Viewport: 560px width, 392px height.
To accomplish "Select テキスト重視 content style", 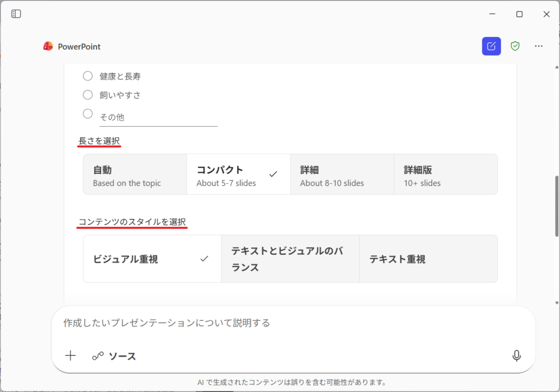I will pos(428,259).
